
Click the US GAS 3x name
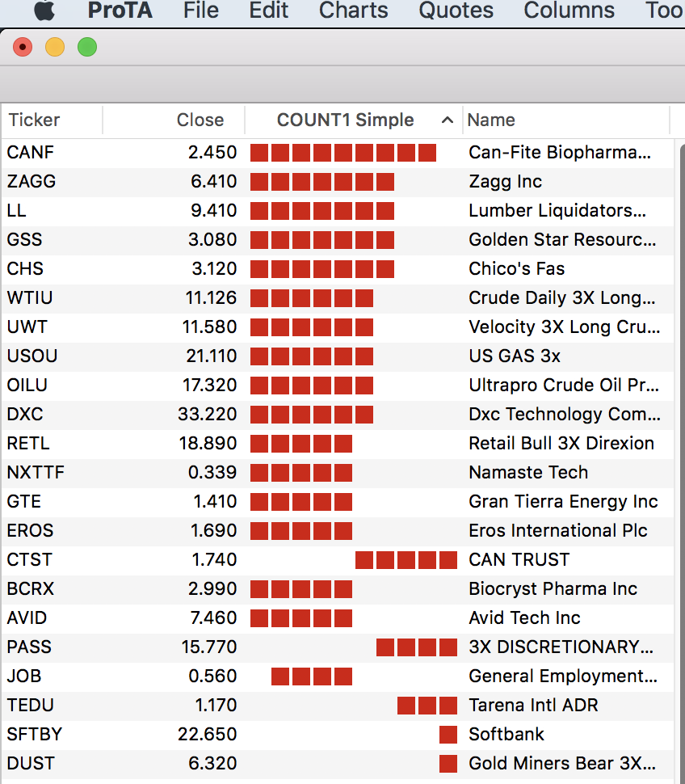click(515, 356)
